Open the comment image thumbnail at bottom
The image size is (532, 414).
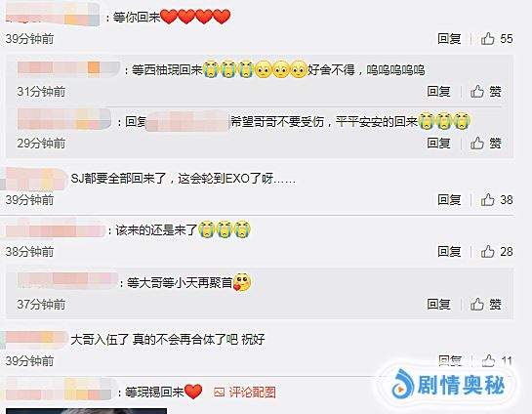coord(86,411)
